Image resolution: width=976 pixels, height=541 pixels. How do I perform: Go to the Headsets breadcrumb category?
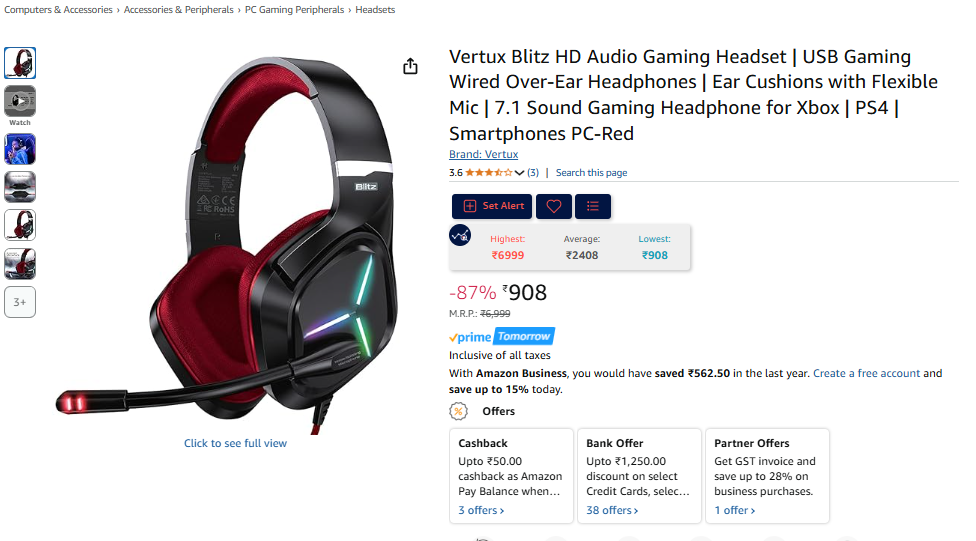click(375, 10)
